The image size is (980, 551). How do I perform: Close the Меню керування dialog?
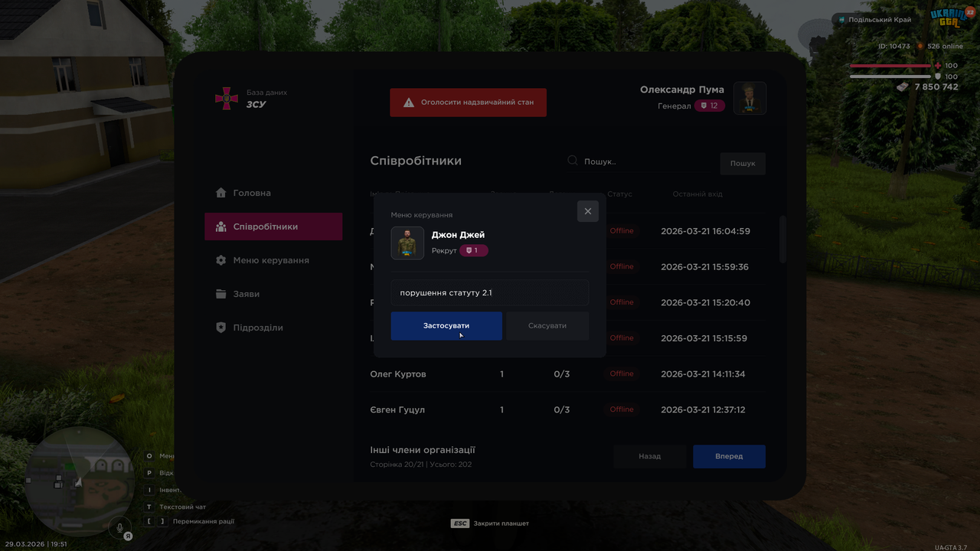point(588,211)
